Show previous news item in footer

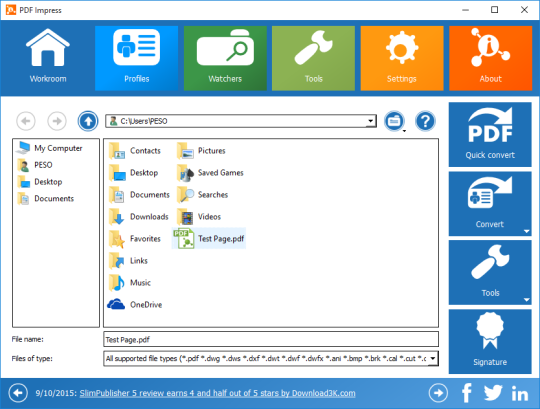(x=18, y=393)
